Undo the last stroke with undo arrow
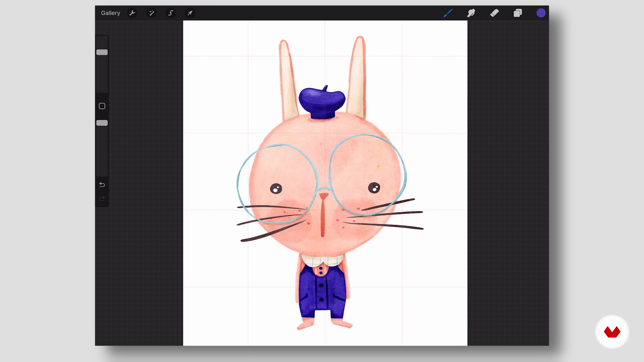 pos(102,185)
